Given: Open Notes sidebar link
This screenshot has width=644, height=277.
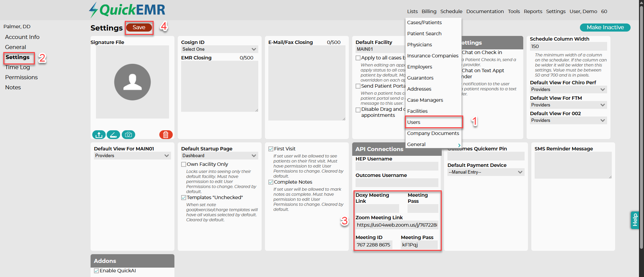Looking at the screenshot, I should point(13,87).
